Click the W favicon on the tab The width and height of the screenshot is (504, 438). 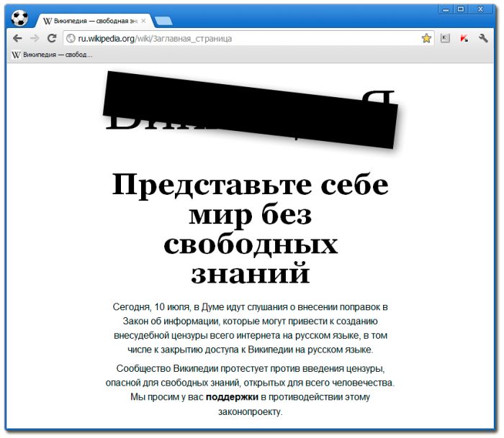click(48, 21)
